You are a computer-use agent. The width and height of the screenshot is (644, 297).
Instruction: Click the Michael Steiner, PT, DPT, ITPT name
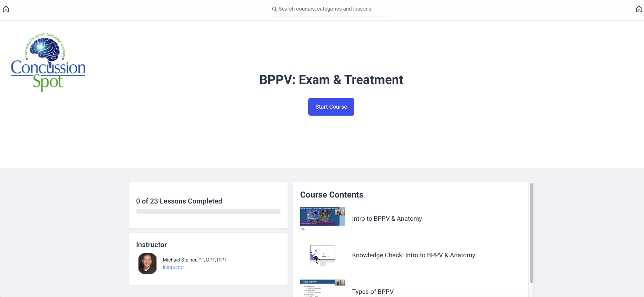pyautogui.click(x=195, y=260)
